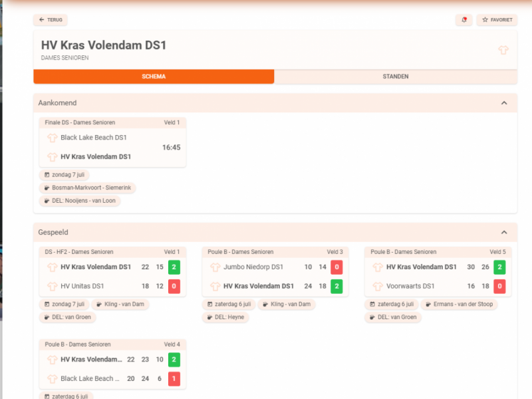Click the whistle icon next to DEL: van Groen in Veld 5
The height and width of the screenshot is (399, 532).
[372, 317]
